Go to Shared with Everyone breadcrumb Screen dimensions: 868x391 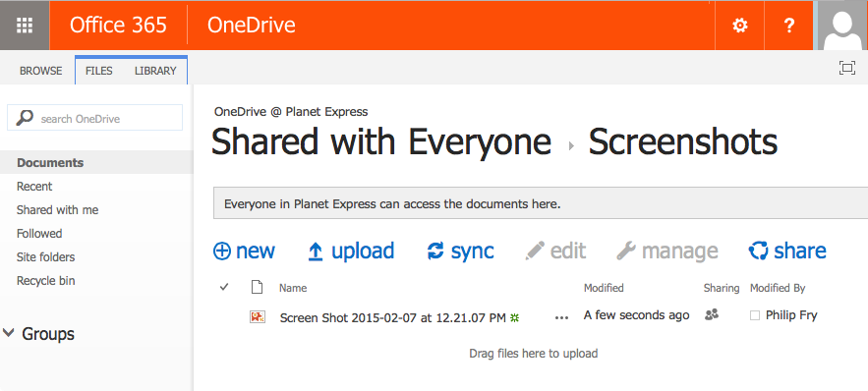(381, 142)
